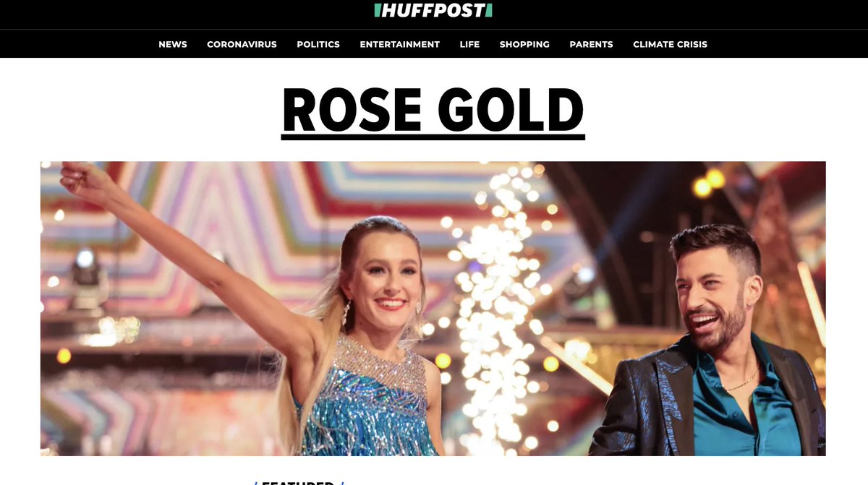Select Climate Crisis in the navigation
Screen dimensions: 868x485
coord(670,44)
